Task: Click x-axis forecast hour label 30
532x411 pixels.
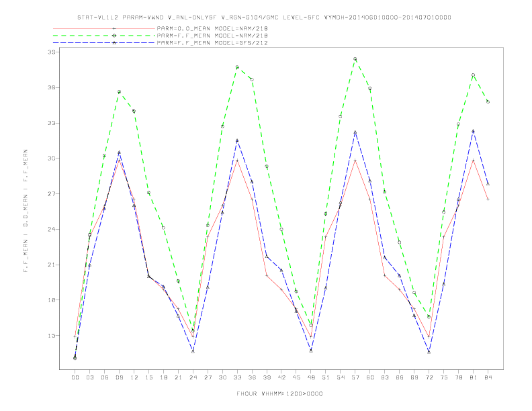Action: pyautogui.click(x=222, y=377)
